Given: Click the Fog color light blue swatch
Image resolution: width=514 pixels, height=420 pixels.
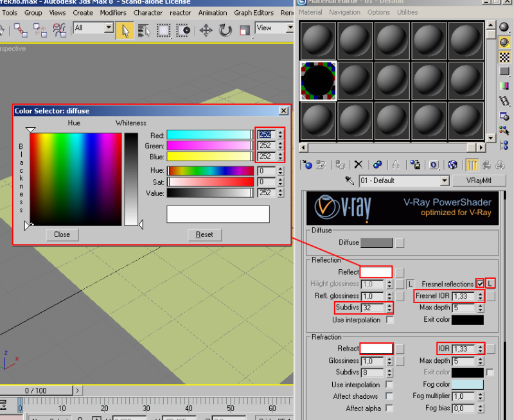Looking at the screenshot, I should [x=468, y=384].
